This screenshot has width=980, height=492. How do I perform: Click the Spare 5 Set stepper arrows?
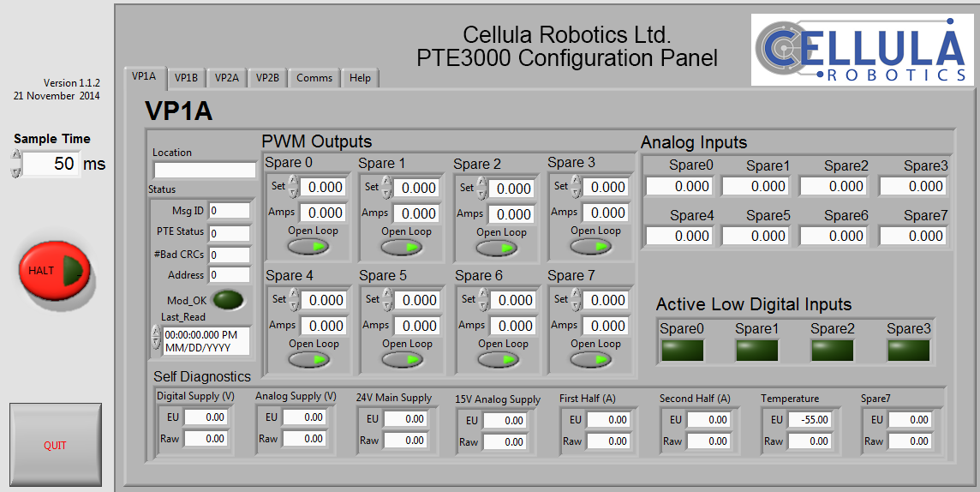pos(387,300)
